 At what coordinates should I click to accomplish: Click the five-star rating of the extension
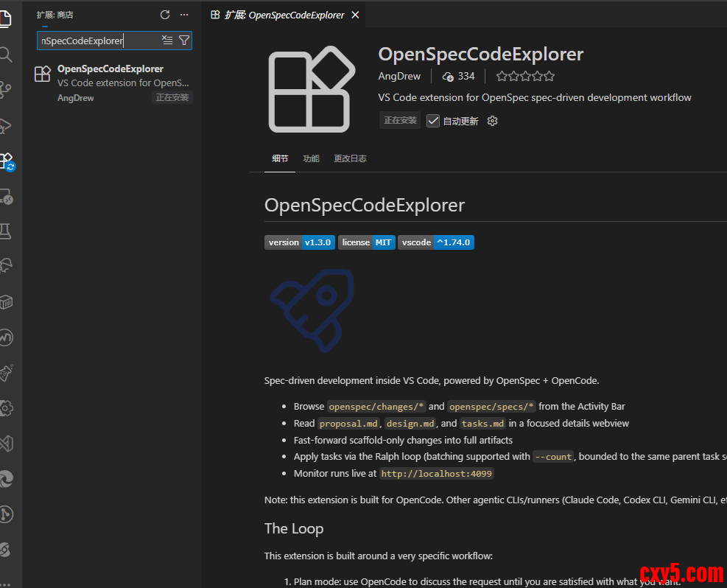click(x=525, y=76)
